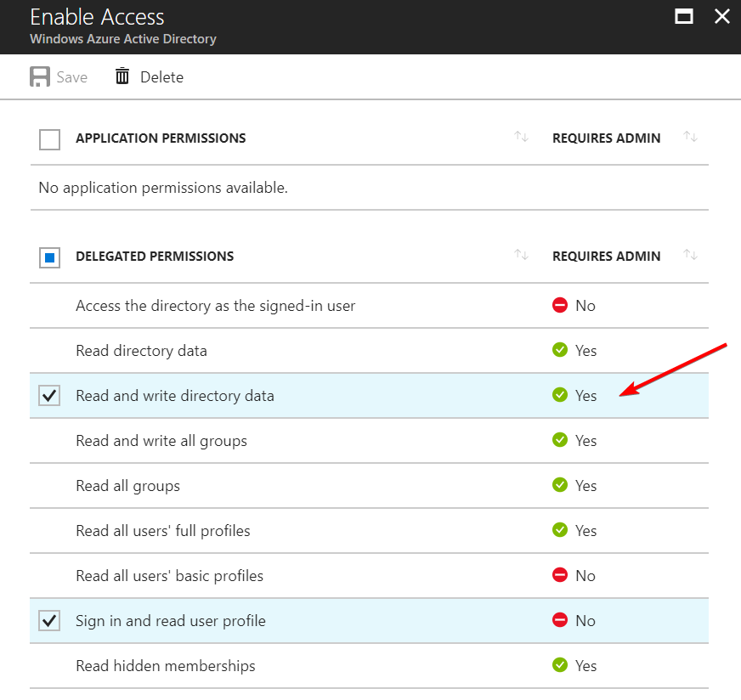Select Read all users' basic profiles row

[169, 576]
